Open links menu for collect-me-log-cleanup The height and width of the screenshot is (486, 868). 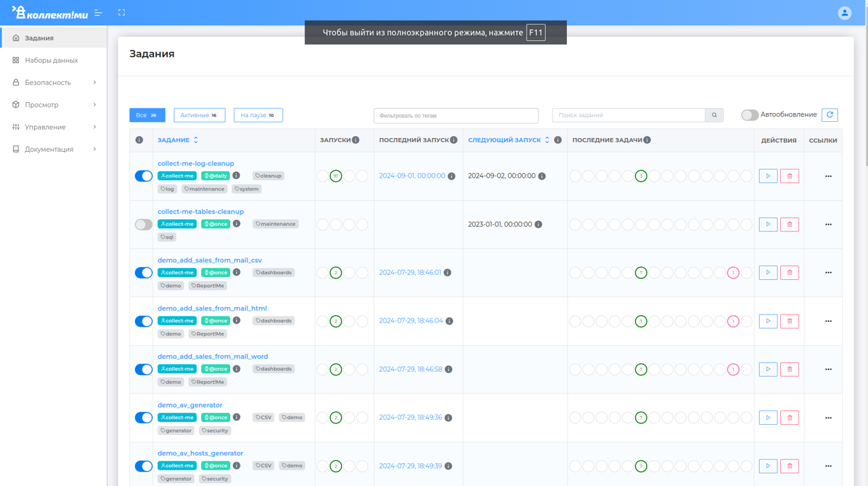828,176
